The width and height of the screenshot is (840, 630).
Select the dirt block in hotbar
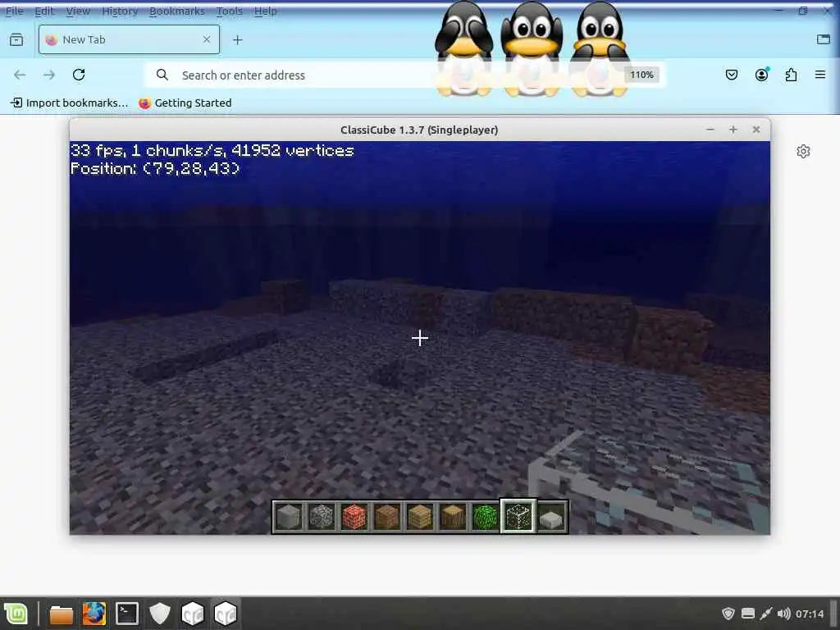click(x=387, y=517)
